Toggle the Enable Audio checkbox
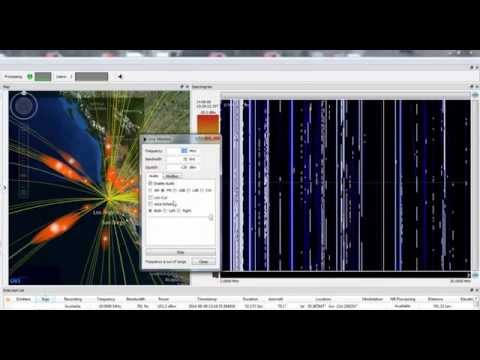The width and height of the screenshot is (480, 360). 150,183
